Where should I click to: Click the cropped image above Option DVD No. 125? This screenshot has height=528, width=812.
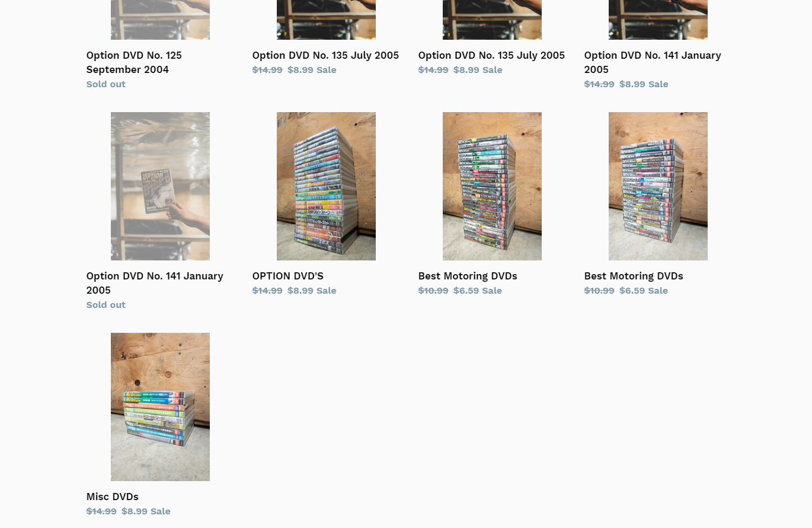click(160, 20)
